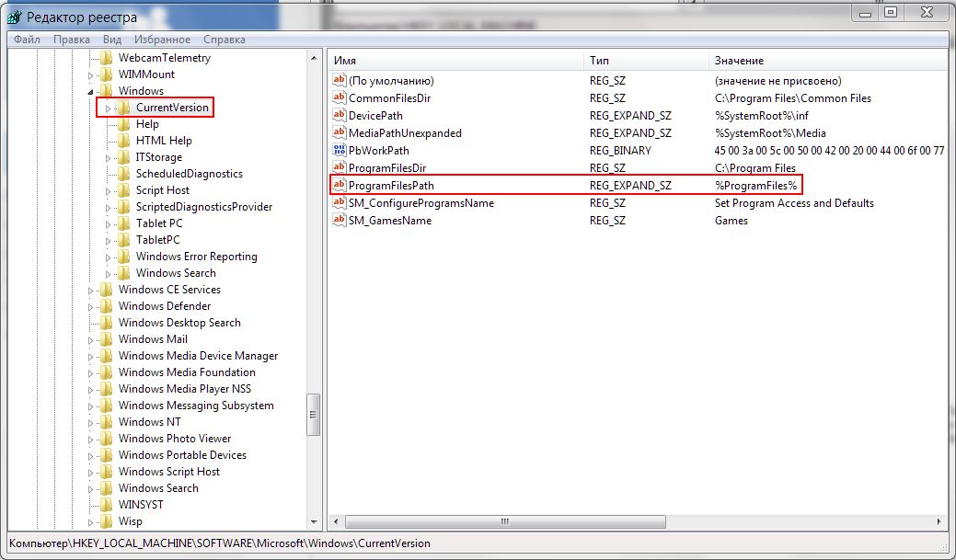Screen dimensions: 956x560
Task: Click the Tablet PC folder icon
Action: click(124, 223)
